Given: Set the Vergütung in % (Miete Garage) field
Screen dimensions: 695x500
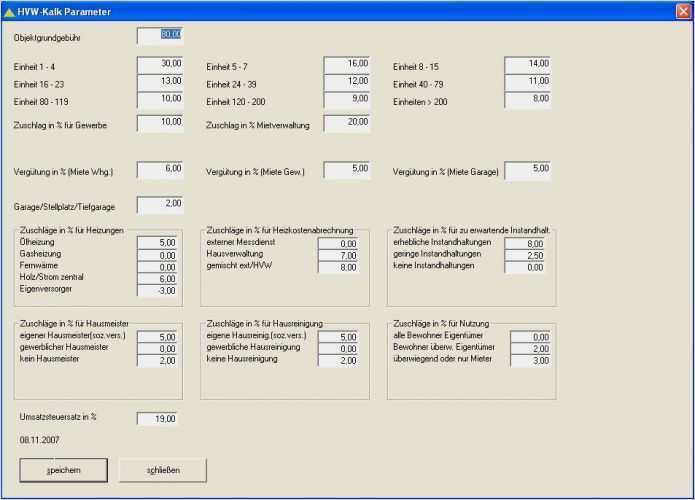Looking at the screenshot, I should pyautogui.click(x=527, y=170).
